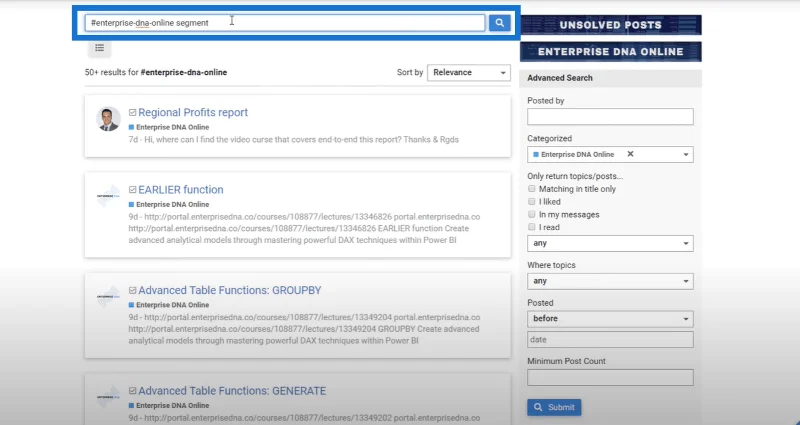Click Enterprise DNA Online category under Regional Profits report
This screenshot has height=425, width=800.
pos(169,127)
